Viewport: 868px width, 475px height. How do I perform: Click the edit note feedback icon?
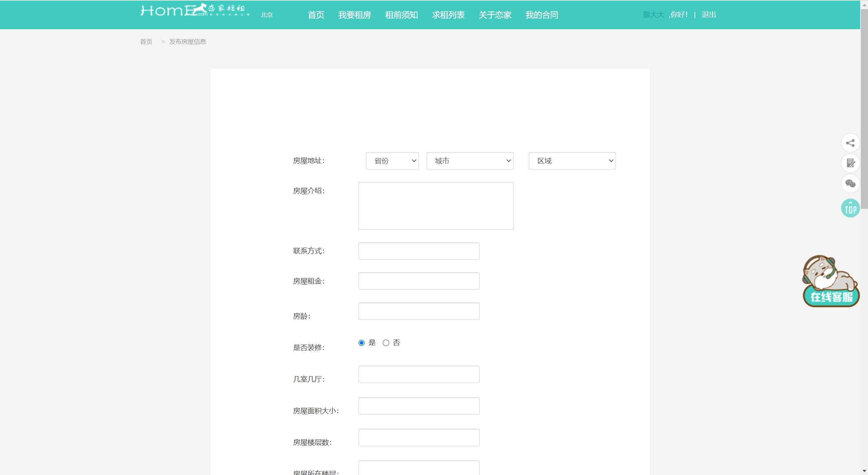850,163
